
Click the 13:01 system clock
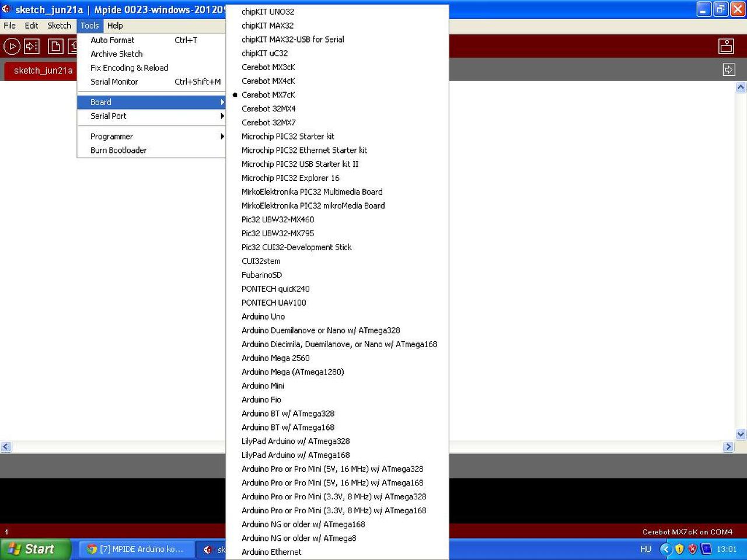coord(727,549)
